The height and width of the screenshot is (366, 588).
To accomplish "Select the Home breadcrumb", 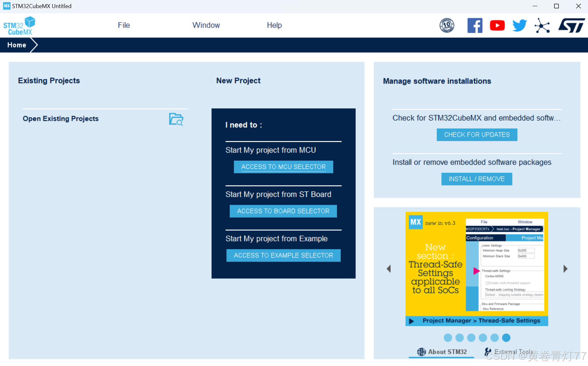I will pos(17,45).
